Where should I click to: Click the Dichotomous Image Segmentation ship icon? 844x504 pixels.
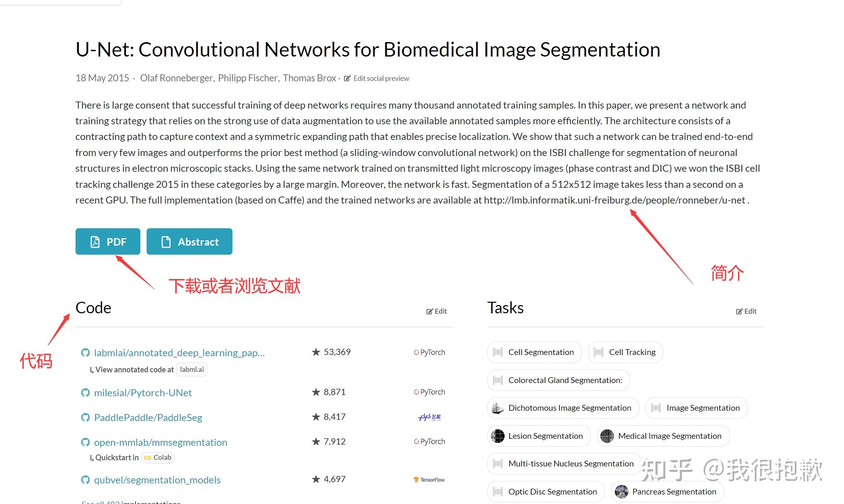(498, 408)
